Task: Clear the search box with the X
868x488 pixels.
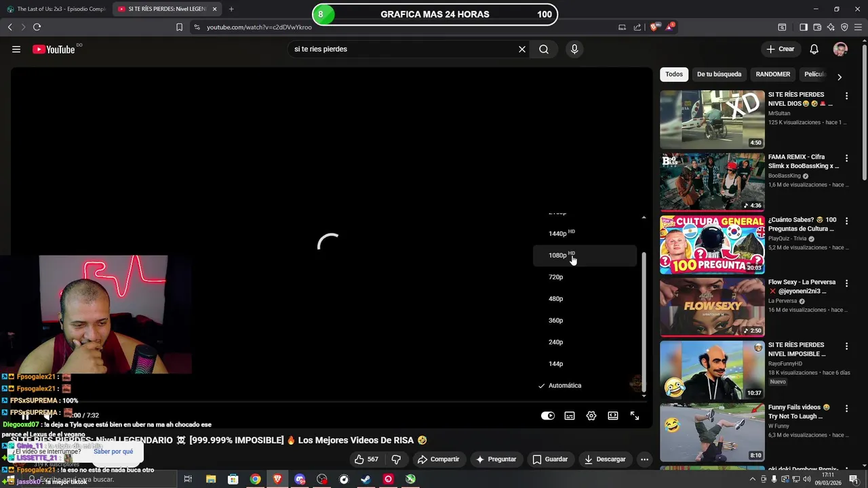Action: [522, 49]
